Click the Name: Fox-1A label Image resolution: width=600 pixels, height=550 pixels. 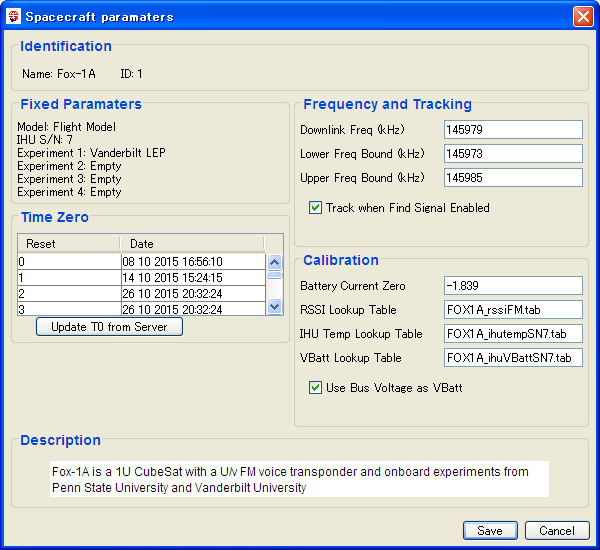[59, 73]
